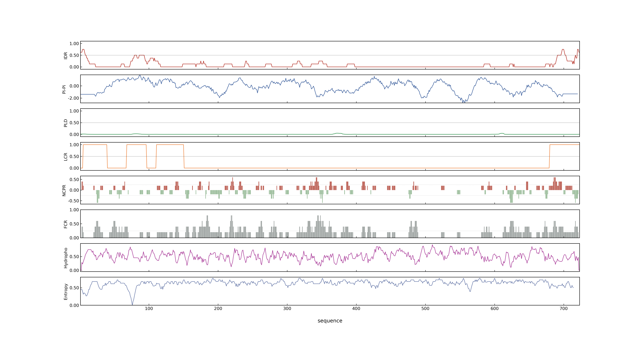Viewport: 644px width, 343px height.
Task: Click the FCR axis label
Action: (66, 224)
